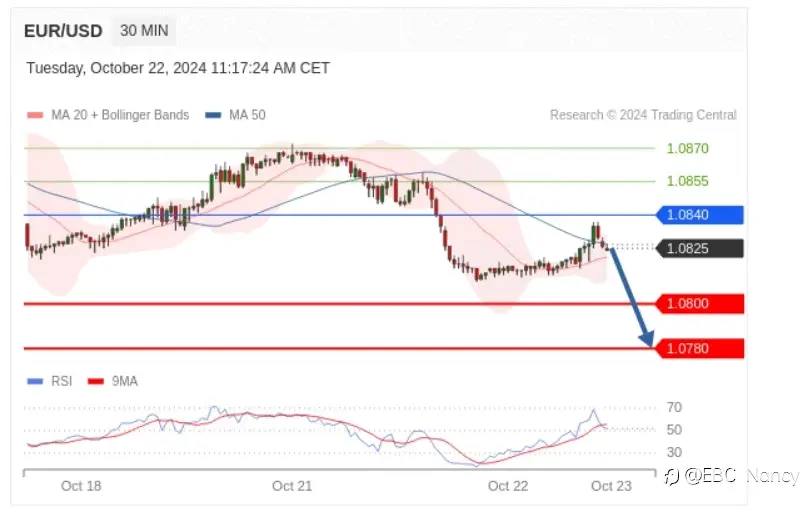
Task: Click the '9MA' legend label
Action: (x=124, y=381)
